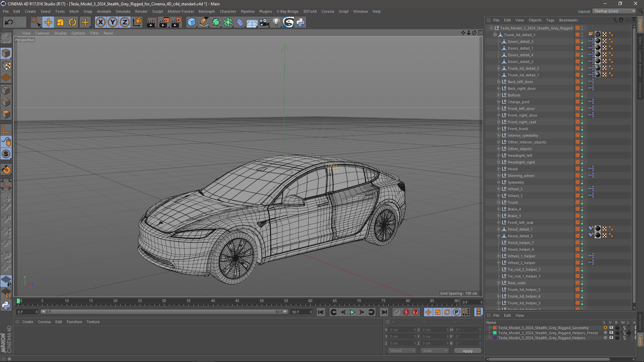The image size is (644, 362).
Task: Toggle view visibility for Rigged_Helpers layer
Action: point(611,338)
